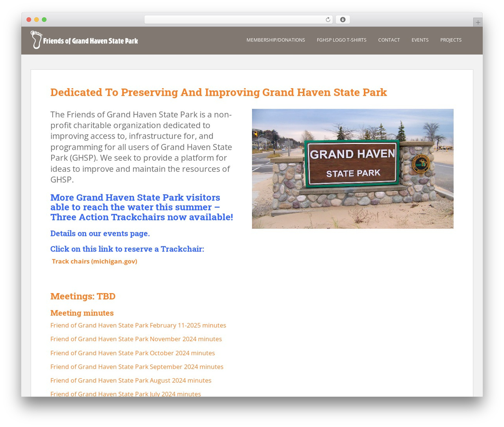Viewport: 504px width, 427px height.
Task: Open the browser downloads icon
Action: click(x=343, y=20)
